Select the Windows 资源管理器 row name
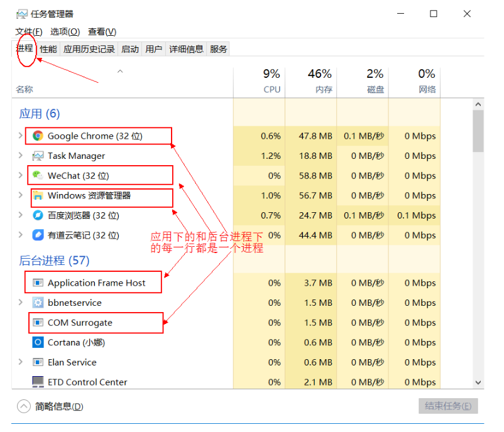Image resolution: width=504 pixels, height=432 pixels. (x=89, y=196)
